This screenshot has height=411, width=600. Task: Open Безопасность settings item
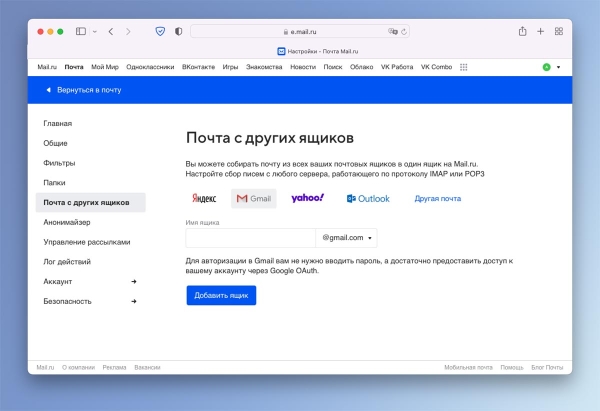pyautogui.click(x=67, y=302)
